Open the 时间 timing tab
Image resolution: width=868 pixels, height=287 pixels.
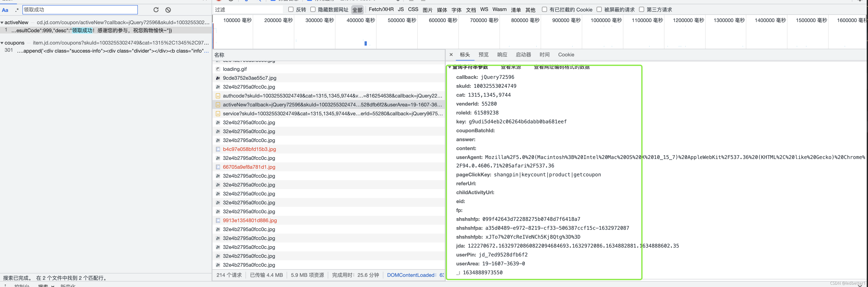point(544,54)
